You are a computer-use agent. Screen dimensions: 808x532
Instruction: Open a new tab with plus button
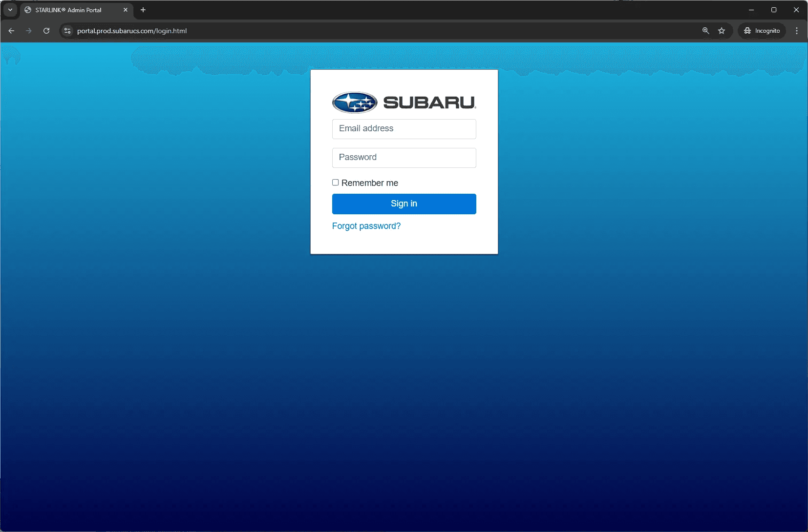pos(143,10)
